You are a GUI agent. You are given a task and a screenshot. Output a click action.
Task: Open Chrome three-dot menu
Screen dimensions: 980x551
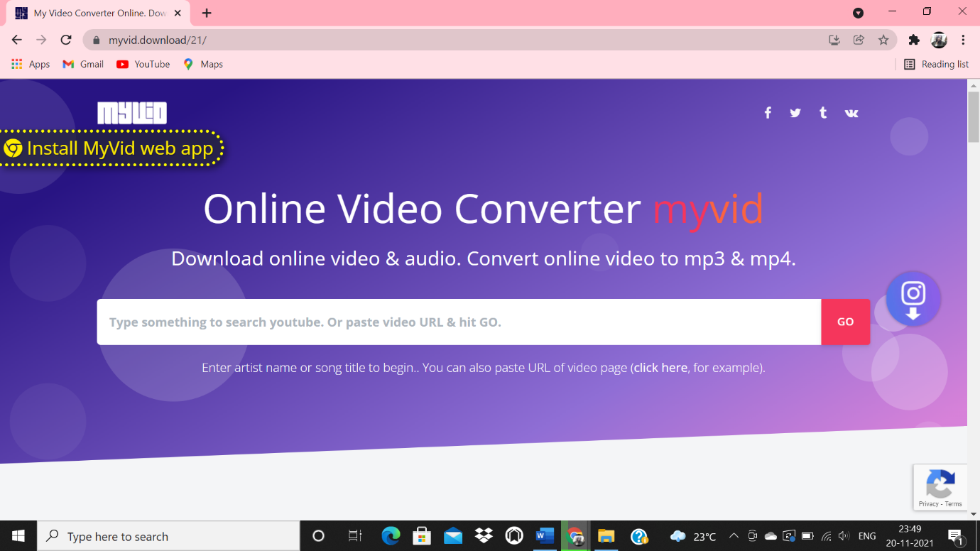[x=963, y=40]
